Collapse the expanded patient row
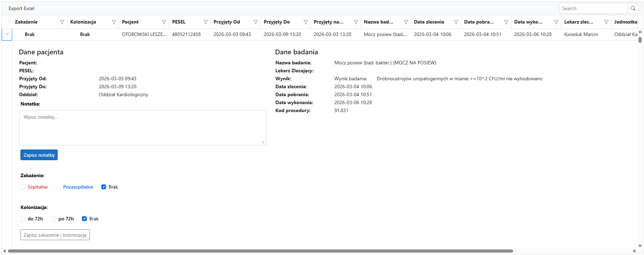Image resolution: width=644 pixels, height=255 pixels. (7, 34)
